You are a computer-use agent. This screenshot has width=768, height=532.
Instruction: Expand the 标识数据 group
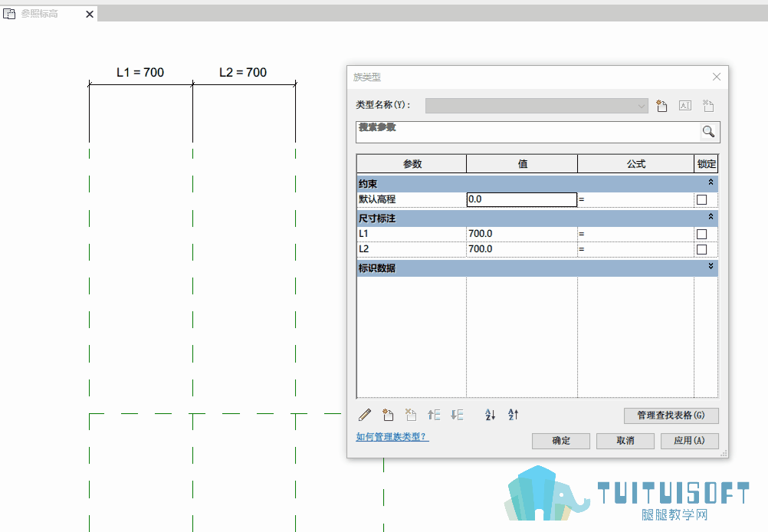pyautogui.click(x=711, y=266)
